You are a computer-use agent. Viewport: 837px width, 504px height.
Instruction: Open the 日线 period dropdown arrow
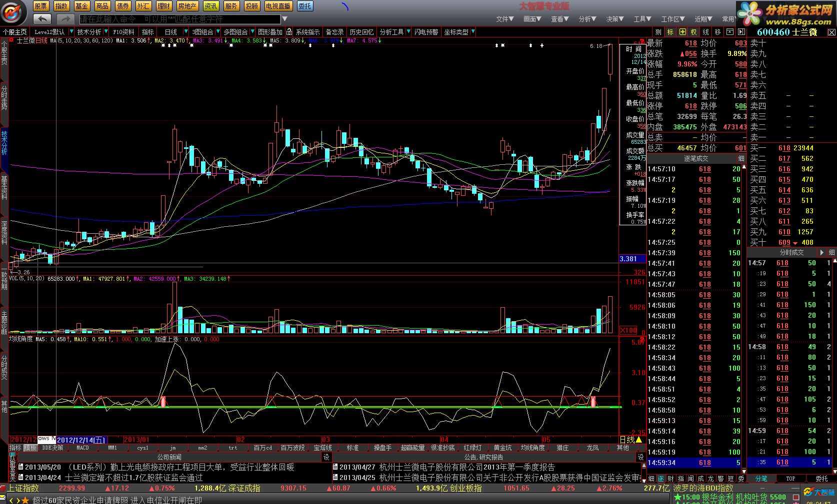point(185,32)
